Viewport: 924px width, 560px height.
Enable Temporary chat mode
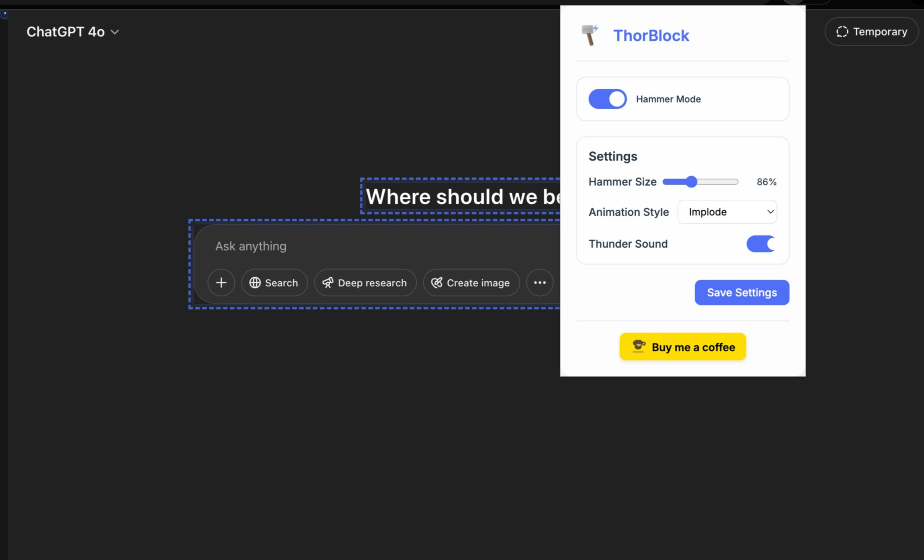871,32
